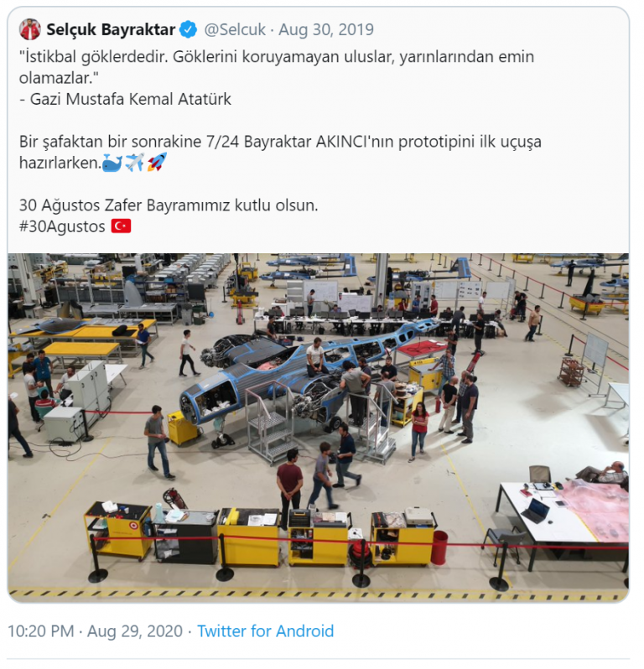Click the laptop on the white table in photo
Screen dimensions: 644x669
click(x=535, y=510)
